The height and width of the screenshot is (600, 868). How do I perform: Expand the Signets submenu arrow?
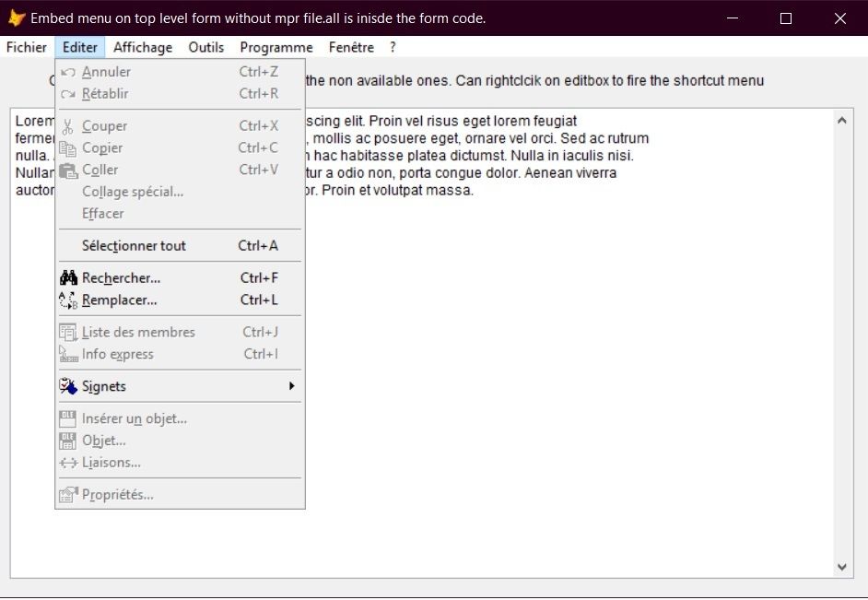coord(292,386)
